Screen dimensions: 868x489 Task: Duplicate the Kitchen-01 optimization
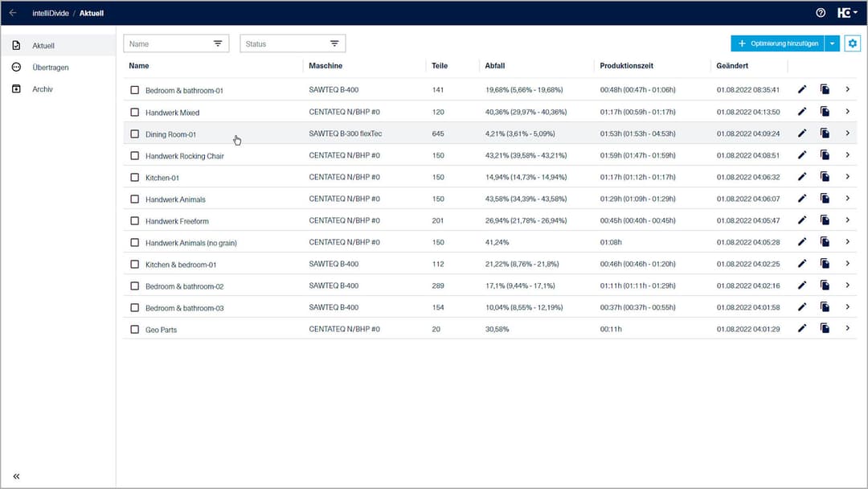[825, 176]
